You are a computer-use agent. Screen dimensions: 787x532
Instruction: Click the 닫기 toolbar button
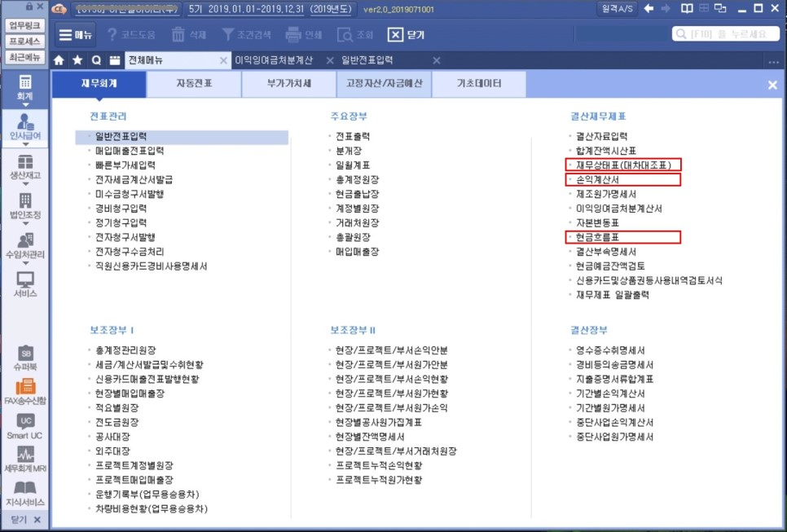tap(406, 35)
